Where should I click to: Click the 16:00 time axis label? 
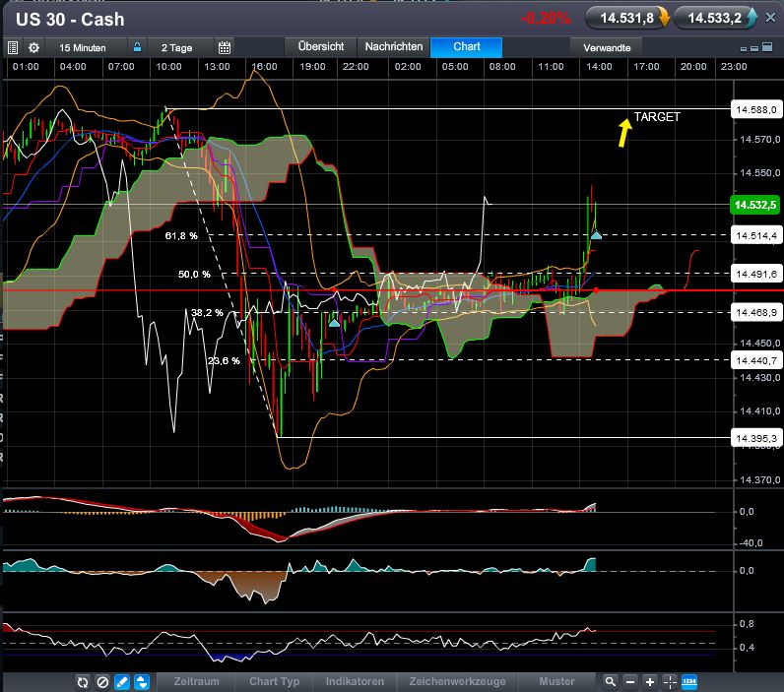coord(264,67)
